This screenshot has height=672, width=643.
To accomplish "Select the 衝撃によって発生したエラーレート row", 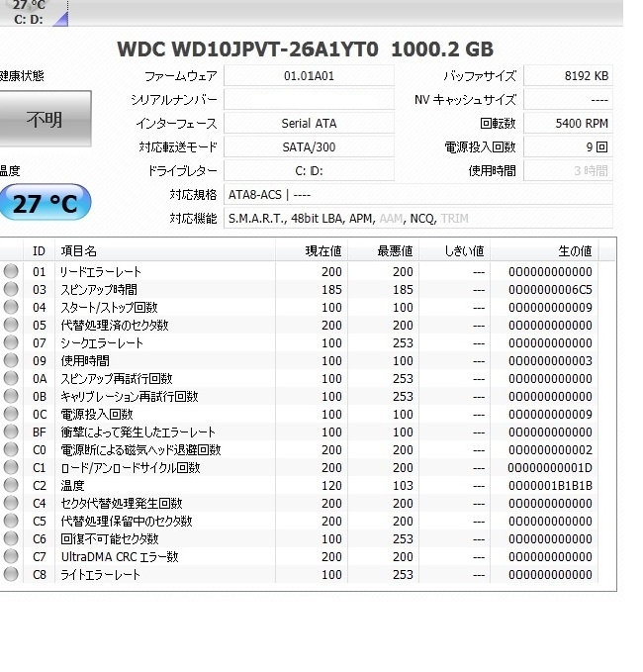I will point(299,432).
